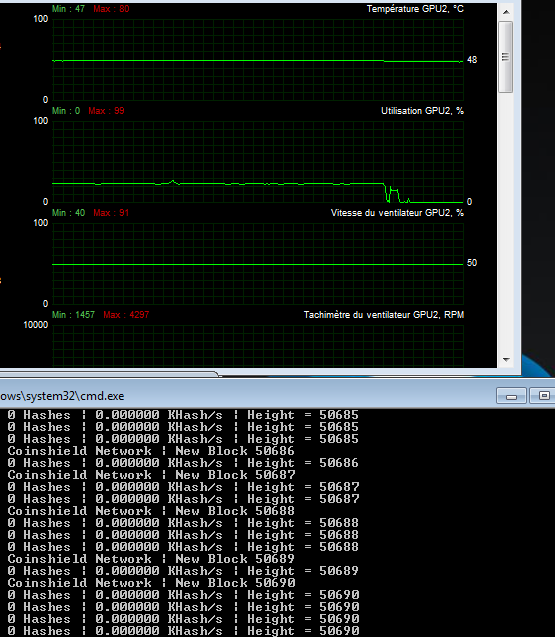Click the tachometer 'Min : 1457' label
The width and height of the screenshot is (555, 637).
coord(73,315)
